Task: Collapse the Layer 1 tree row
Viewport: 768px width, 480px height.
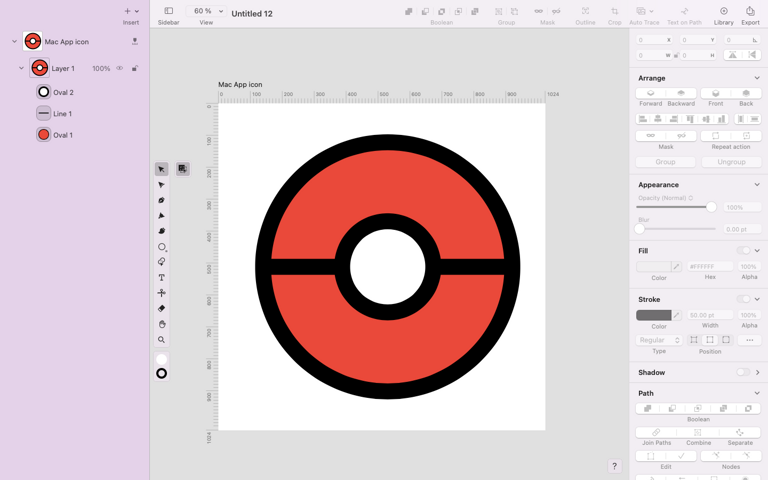Action: [x=21, y=68]
